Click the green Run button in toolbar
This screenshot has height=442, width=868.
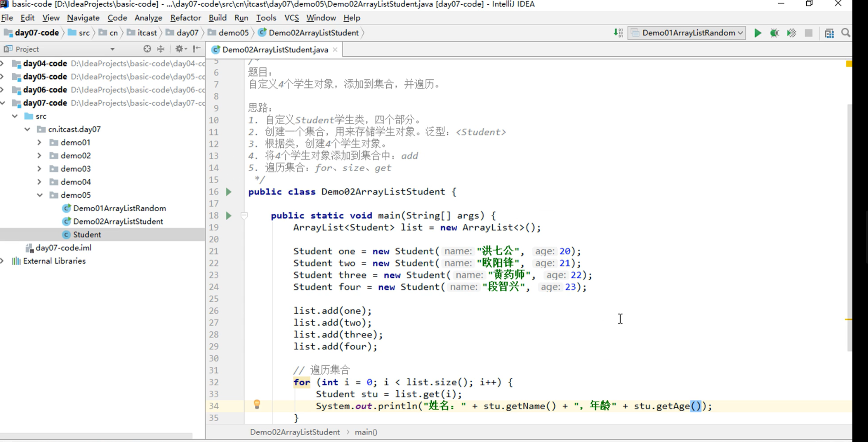757,33
